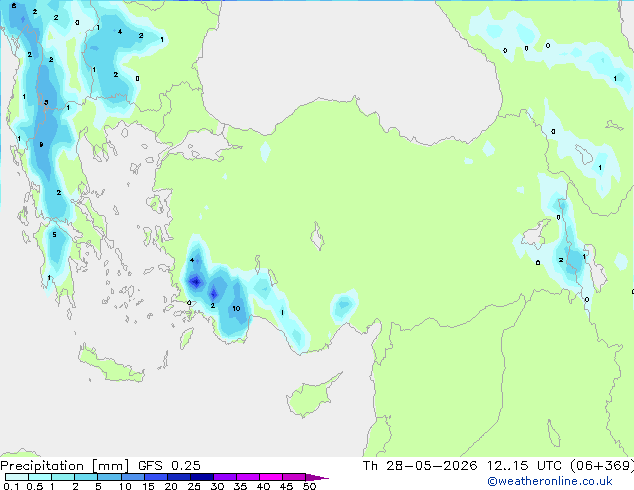Pick legend swatch between 35 and 40
634x490 pixels.
click(247, 477)
